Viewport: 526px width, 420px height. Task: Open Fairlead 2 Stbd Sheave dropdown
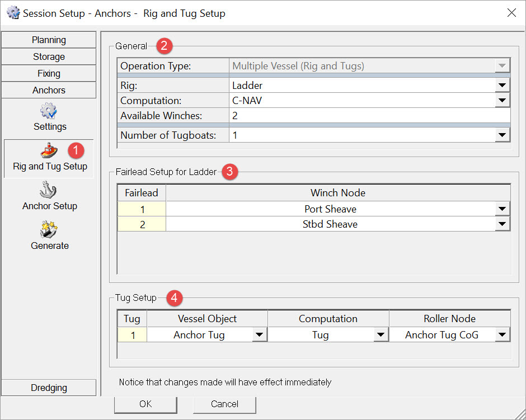(502, 224)
